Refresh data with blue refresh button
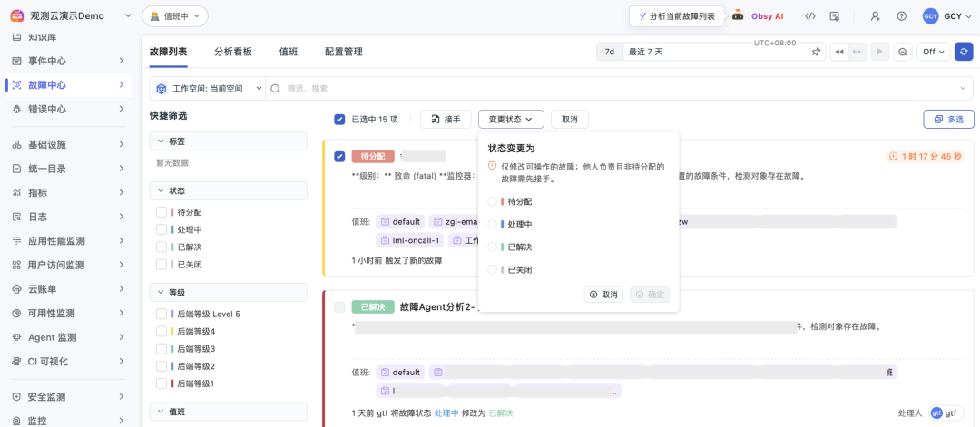Image resolution: width=980 pixels, height=427 pixels. (x=964, y=52)
